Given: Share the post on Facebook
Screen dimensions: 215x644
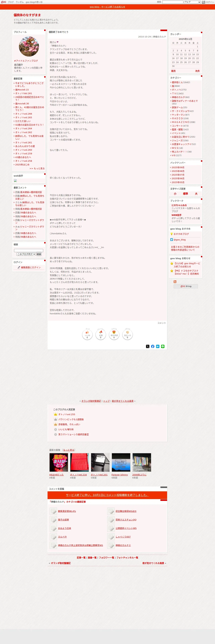Looking at the screenshot, I should 153,346.
